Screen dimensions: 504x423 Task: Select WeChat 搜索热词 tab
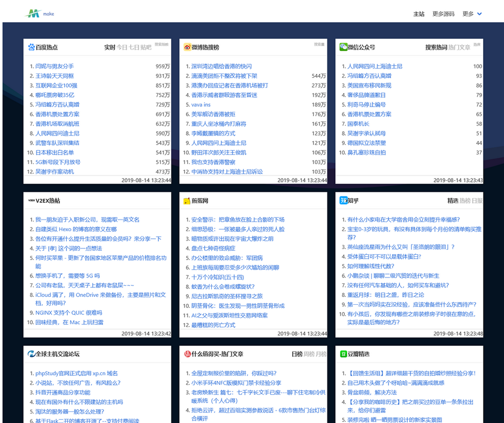[436, 47]
